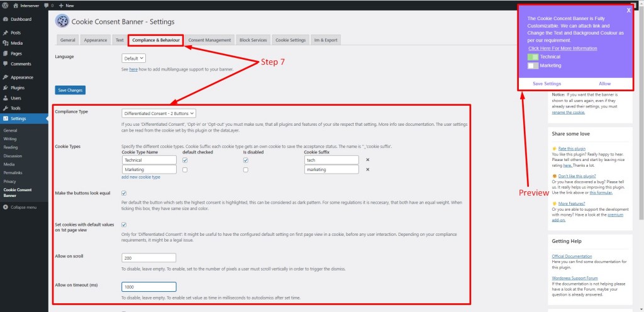Toggle Technical switch in banner preview

533,57
